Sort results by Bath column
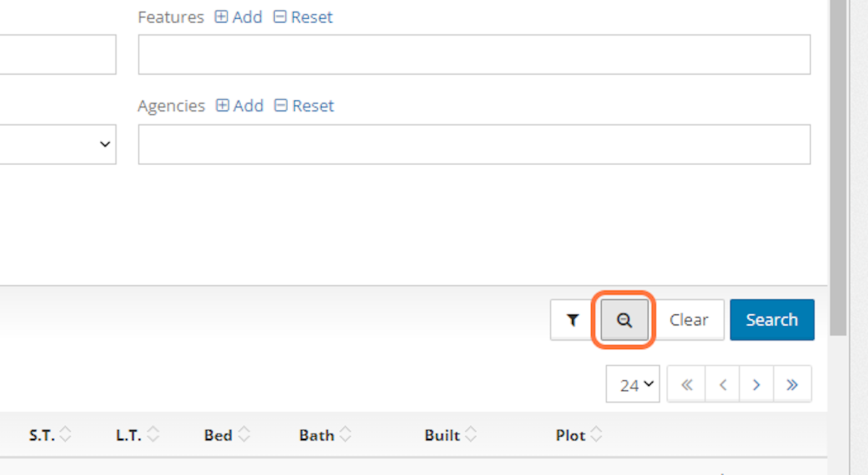Image resolution: width=868 pixels, height=475 pixels. [325, 435]
